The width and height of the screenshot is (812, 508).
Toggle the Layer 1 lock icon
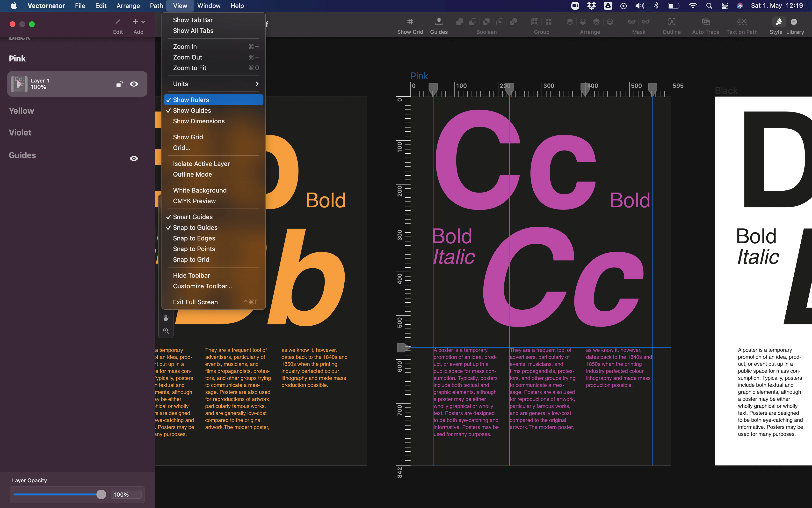[119, 84]
